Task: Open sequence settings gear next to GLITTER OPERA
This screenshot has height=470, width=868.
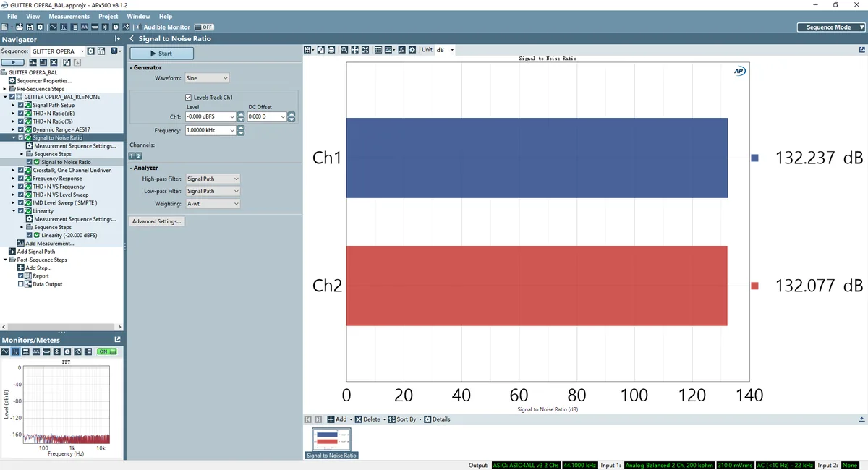Action: click(x=90, y=51)
